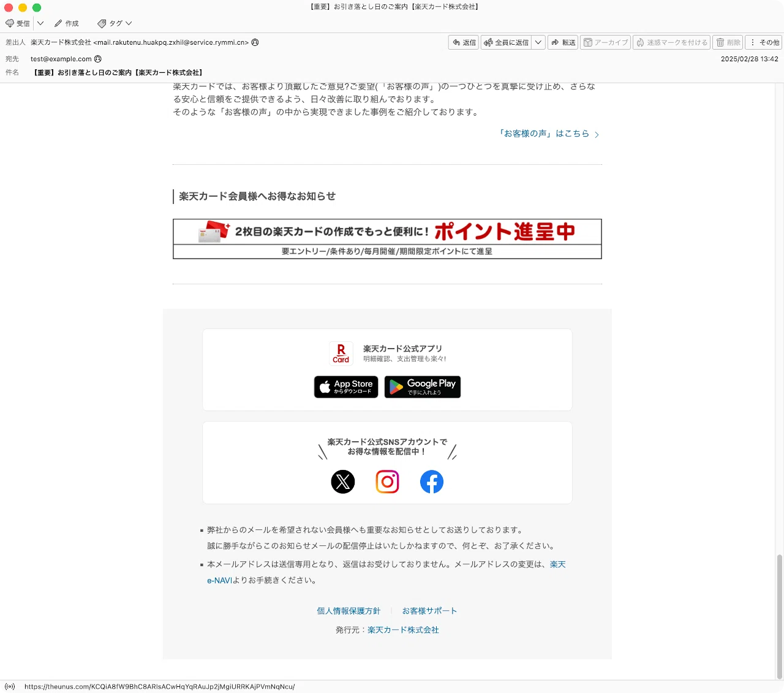Open the Instagram social icon
Viewport: 784px width, 693px height.
click(x=387, y=482)
